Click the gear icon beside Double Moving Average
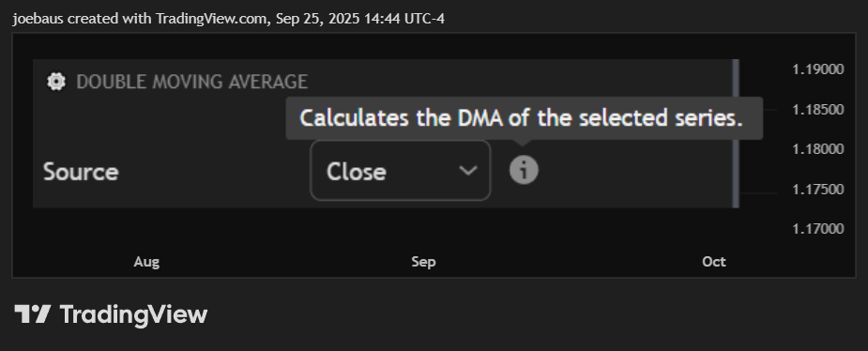Viewport: 868px width, 351px height. [x=56, y=82]
